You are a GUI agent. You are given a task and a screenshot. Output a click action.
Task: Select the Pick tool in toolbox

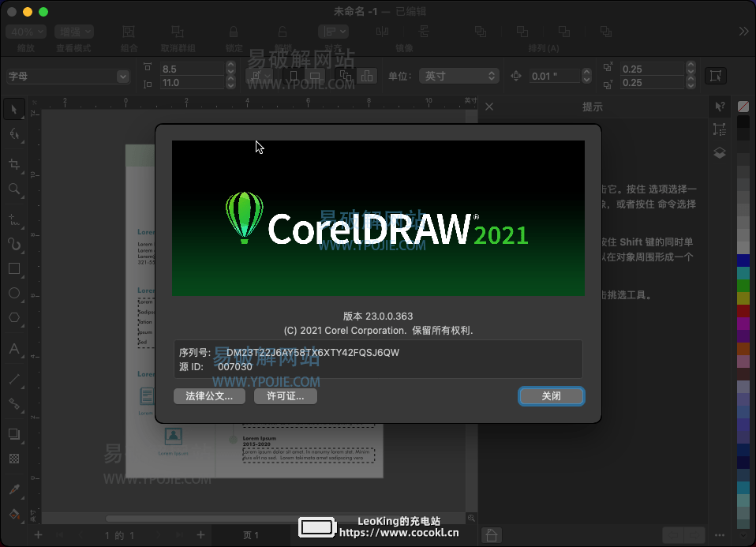click(14, 110)
